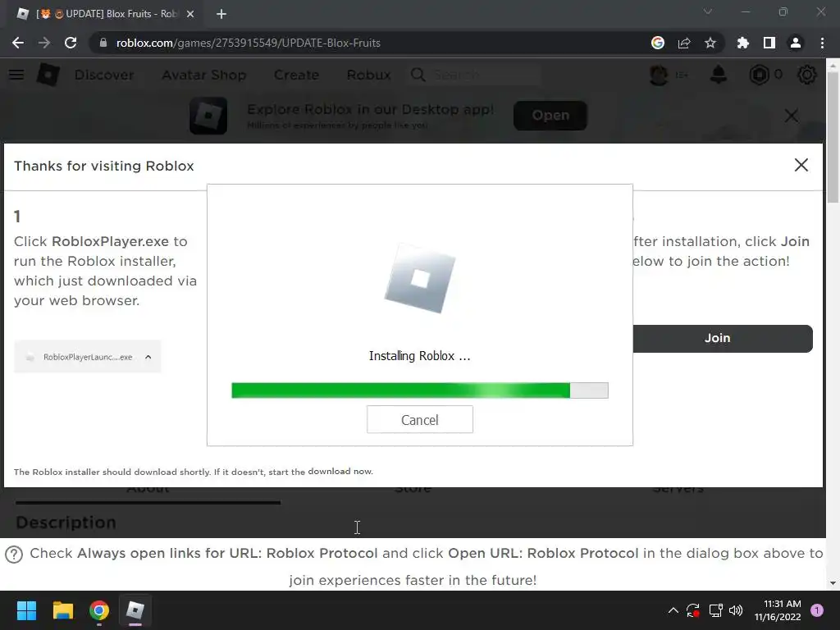Bookmark this tab with star

tap(710, 43)
